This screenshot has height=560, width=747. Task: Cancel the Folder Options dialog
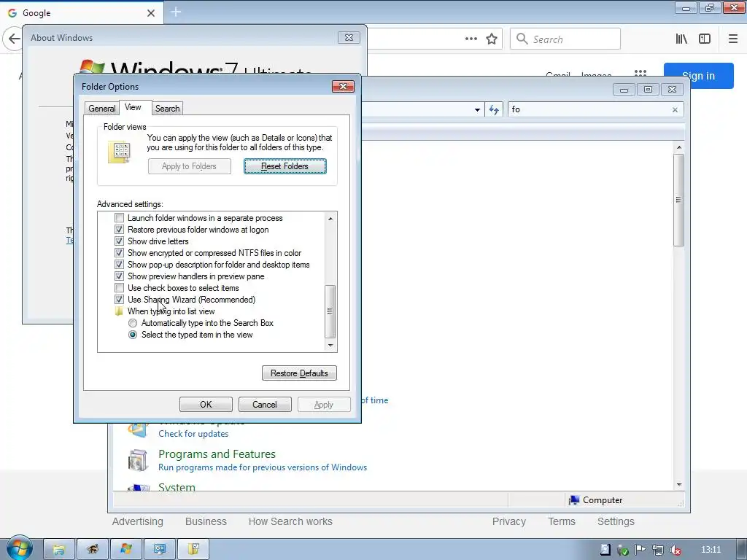point(265,404)
